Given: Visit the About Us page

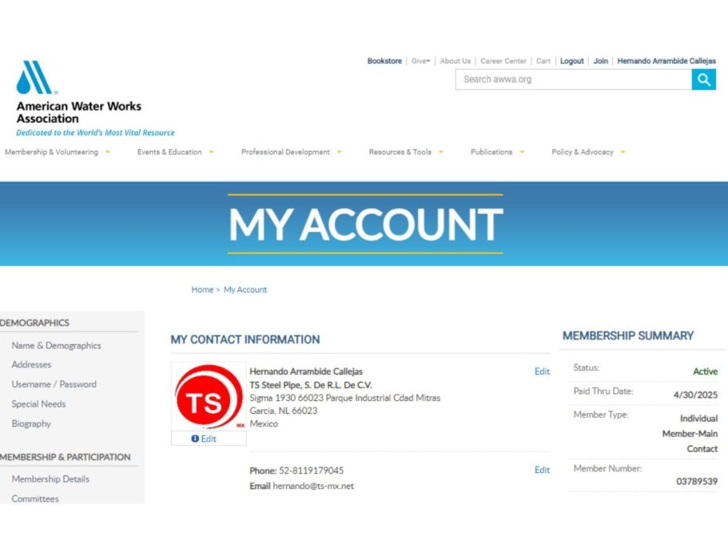Looking at the screenshot, I should tap(455, 61).
